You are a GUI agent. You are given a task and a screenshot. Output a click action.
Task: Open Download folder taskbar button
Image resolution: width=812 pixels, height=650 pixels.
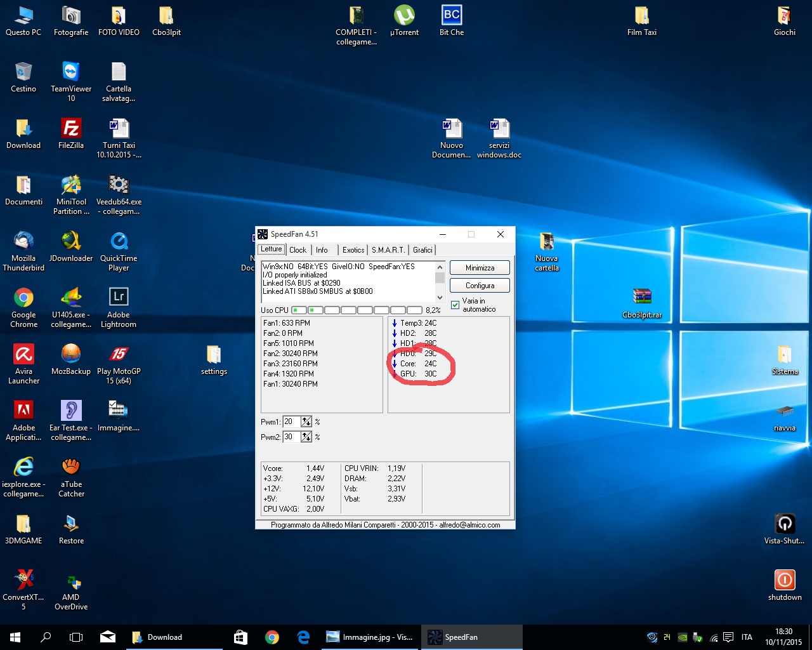coord(174,637)
